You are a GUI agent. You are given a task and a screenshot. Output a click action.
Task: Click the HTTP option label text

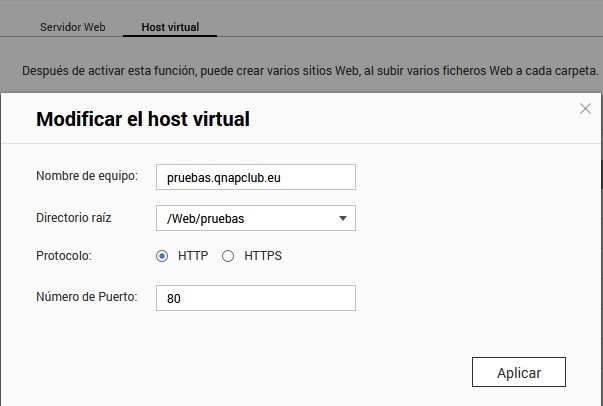(193, 256)
